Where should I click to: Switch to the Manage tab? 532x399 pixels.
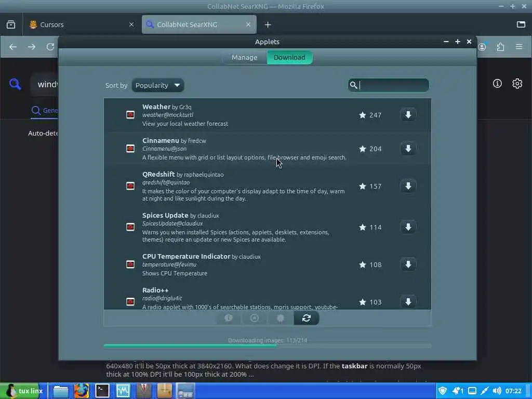(x=244, y=57)
